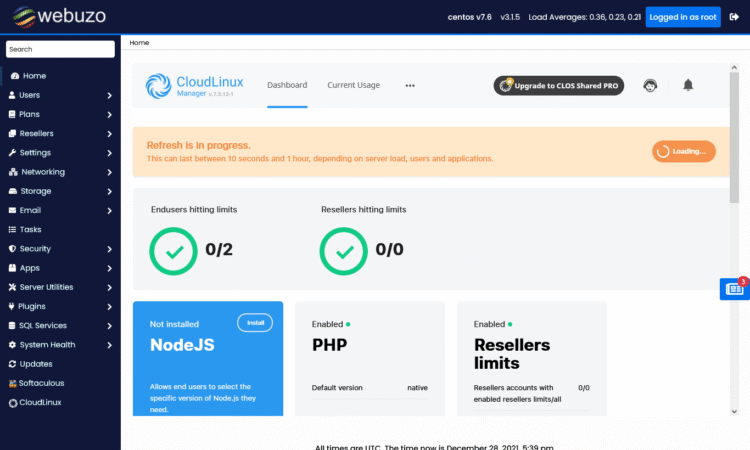Image resolution: width=750 pixels, height=450 pixels.
Task: Open the three-dots more tabs menu
Action: point(410,86)
